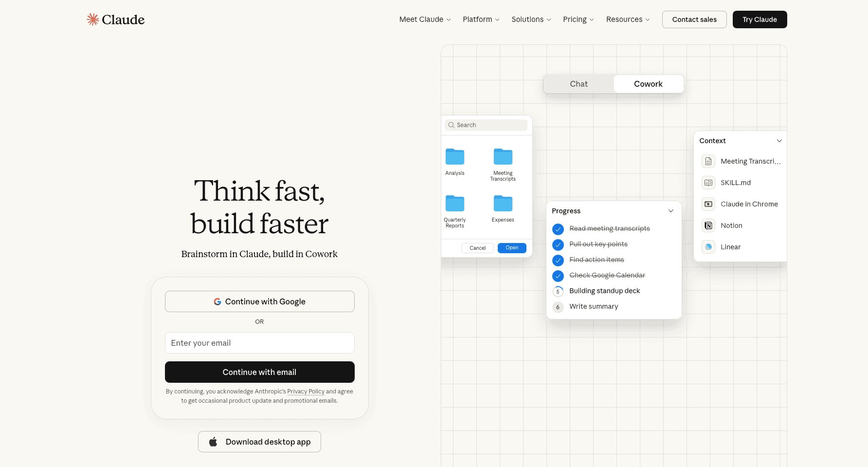Expand the Platform dropdown menu

481,19
